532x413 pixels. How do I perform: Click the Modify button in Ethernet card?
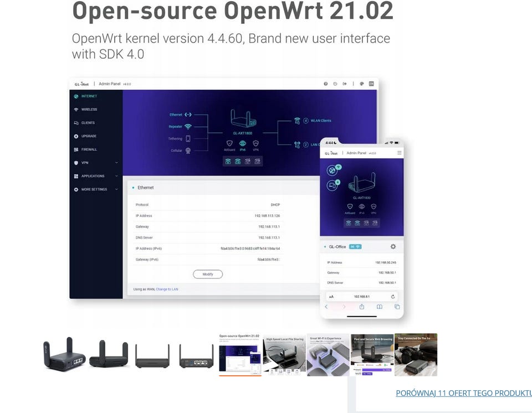pos(208,274)
